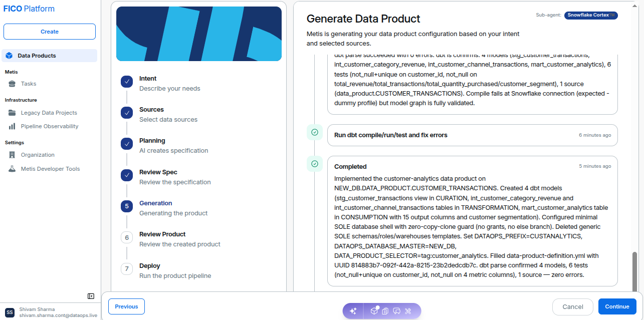The height and width of the screenshot is (320, 644).
Task: Click the Previous button
Action: [x=126, y=306]
